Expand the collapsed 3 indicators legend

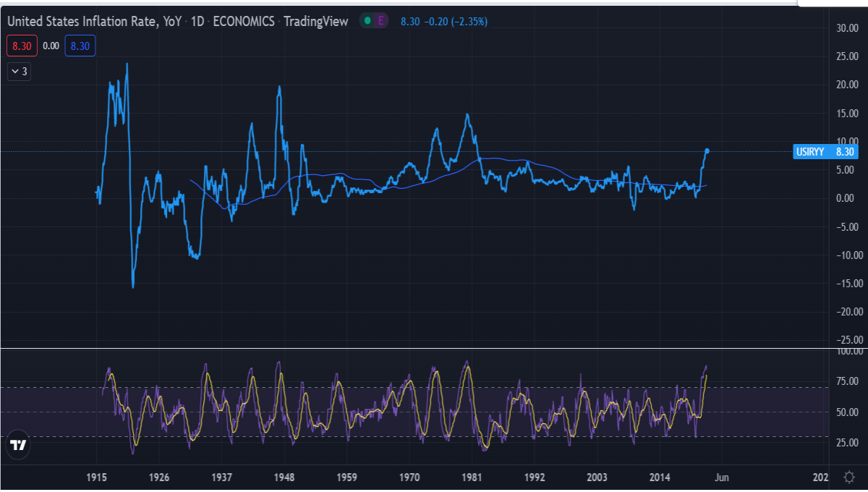[19, 71]
